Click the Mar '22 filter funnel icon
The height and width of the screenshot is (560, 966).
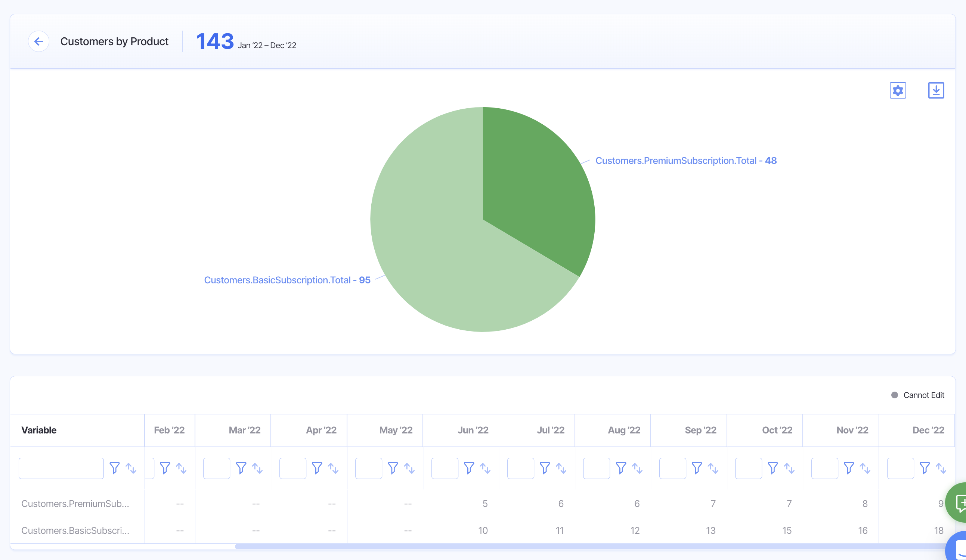click(x=241, y=468)
